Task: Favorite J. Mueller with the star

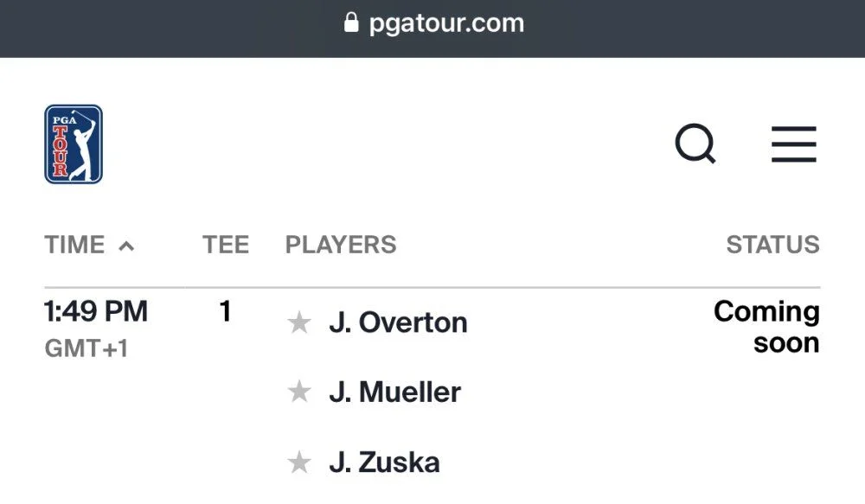Action: pos(299,392)
